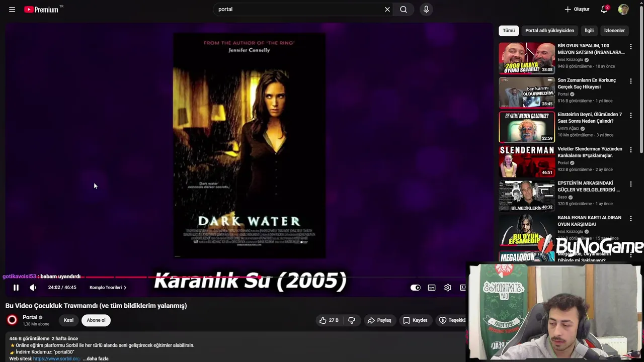Click title Veletler Slenderman Yüzünden
Image resolution: width=644 pixels, height=362 pixels.
pos(590,152)
